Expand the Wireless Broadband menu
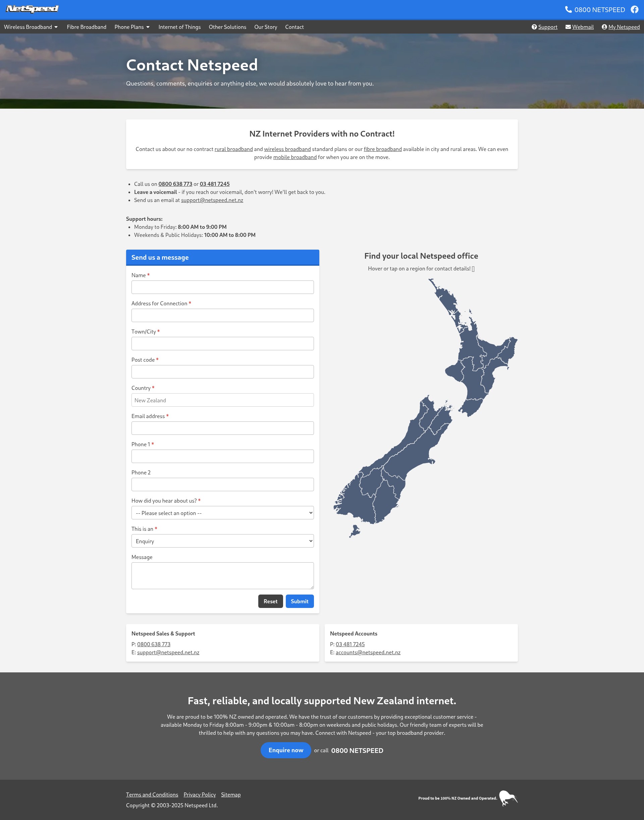The image size is (644, 820). coord(31,27)
